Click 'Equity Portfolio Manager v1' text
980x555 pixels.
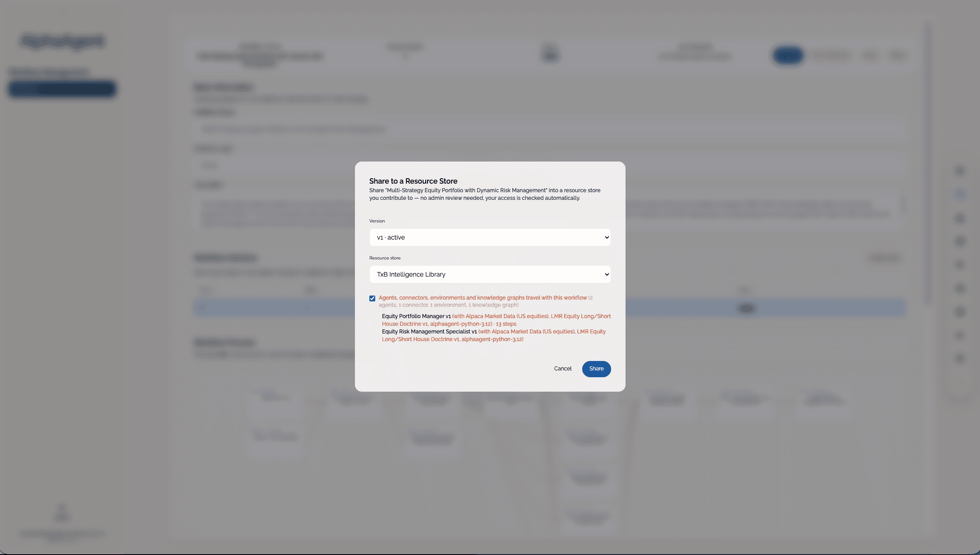[x=416, y=316]
